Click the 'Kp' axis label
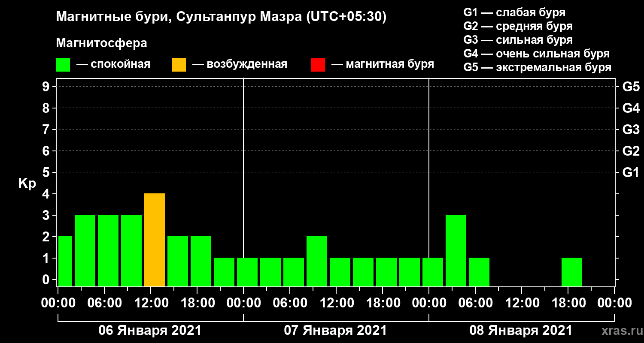This screenshot has width=644, height=343. (27, 184)
